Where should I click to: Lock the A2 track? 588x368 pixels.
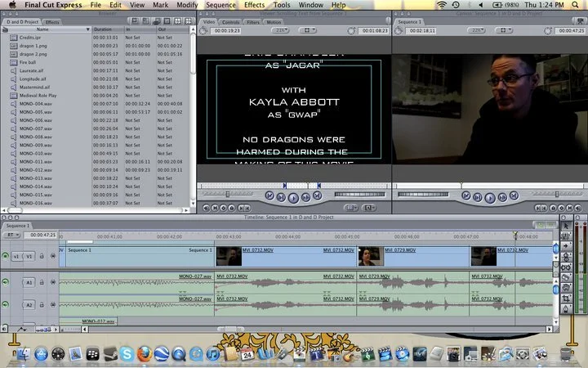point(42,304)
